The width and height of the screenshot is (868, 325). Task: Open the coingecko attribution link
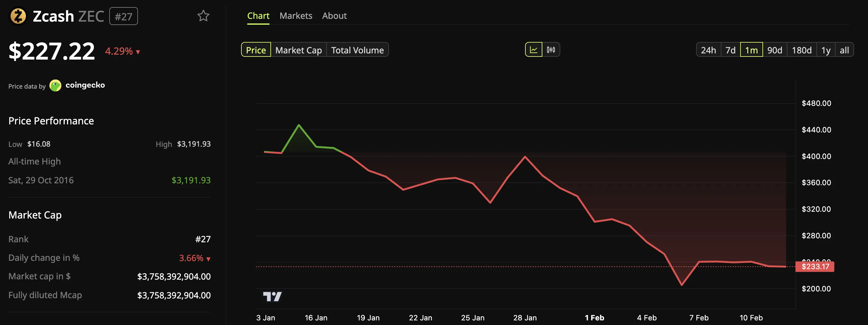(x=86, y=85)
